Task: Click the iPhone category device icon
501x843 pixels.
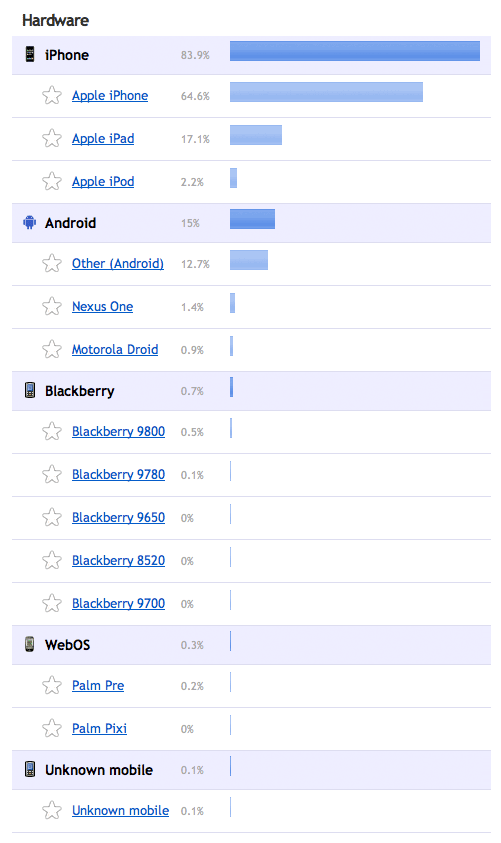Action: coord(30,54)
